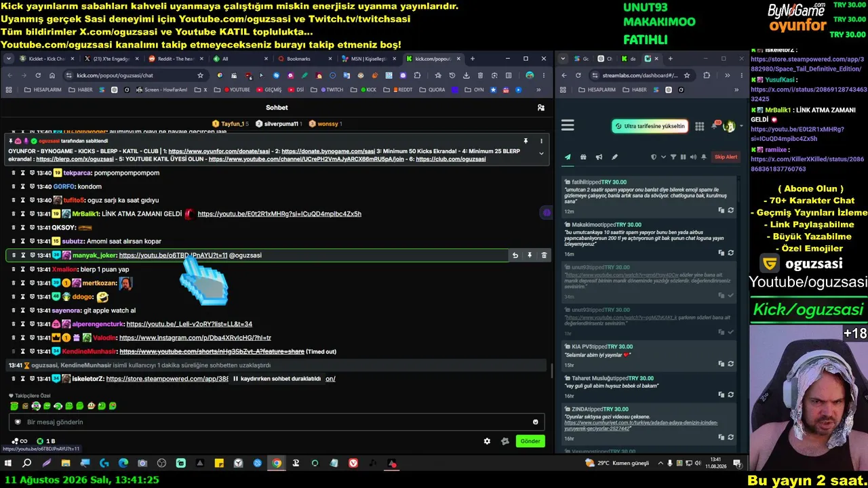
Task: Open Kick chat settings gear
Action: [487, 441]
